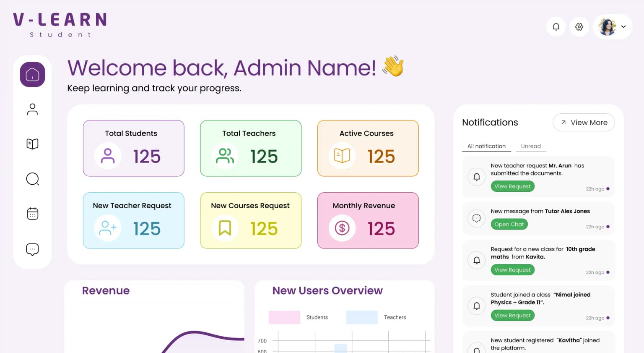
Task: Click the Teachers legend label
Action: tap(395, 317)
